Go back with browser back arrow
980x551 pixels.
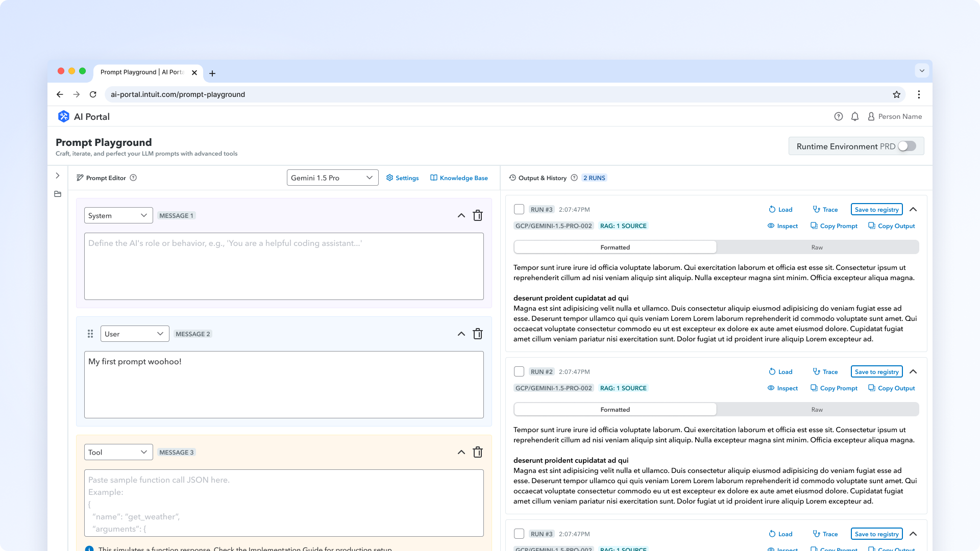60,94
